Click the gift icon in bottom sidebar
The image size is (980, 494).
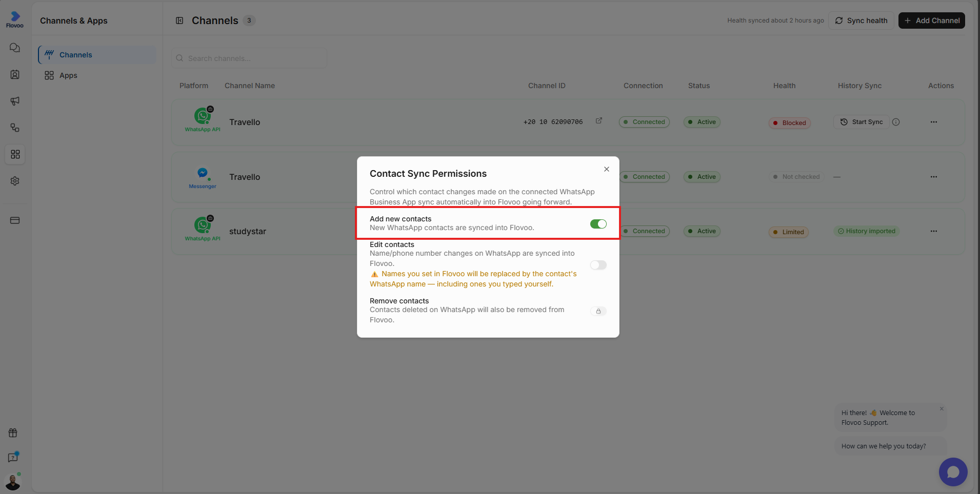coord(13,433)
